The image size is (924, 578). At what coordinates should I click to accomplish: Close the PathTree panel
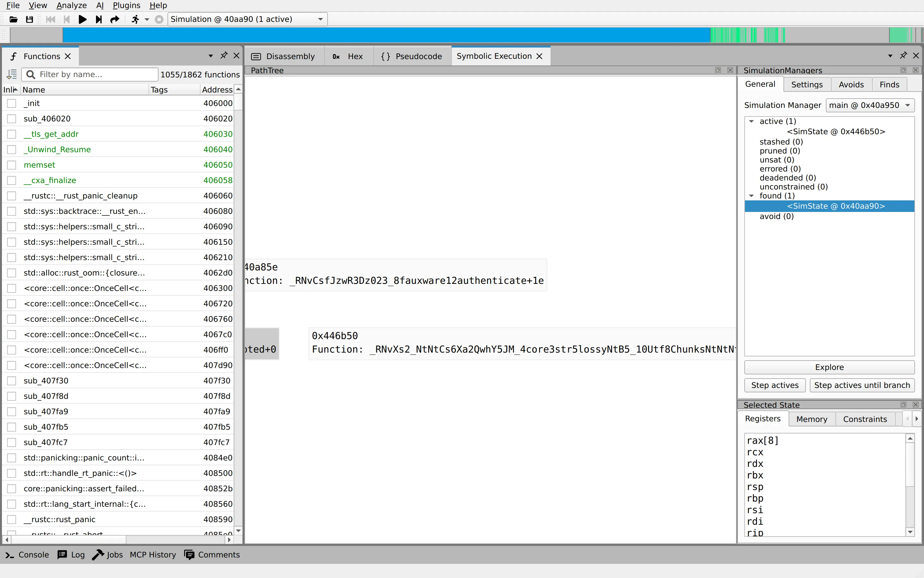(x=730, y=70)
